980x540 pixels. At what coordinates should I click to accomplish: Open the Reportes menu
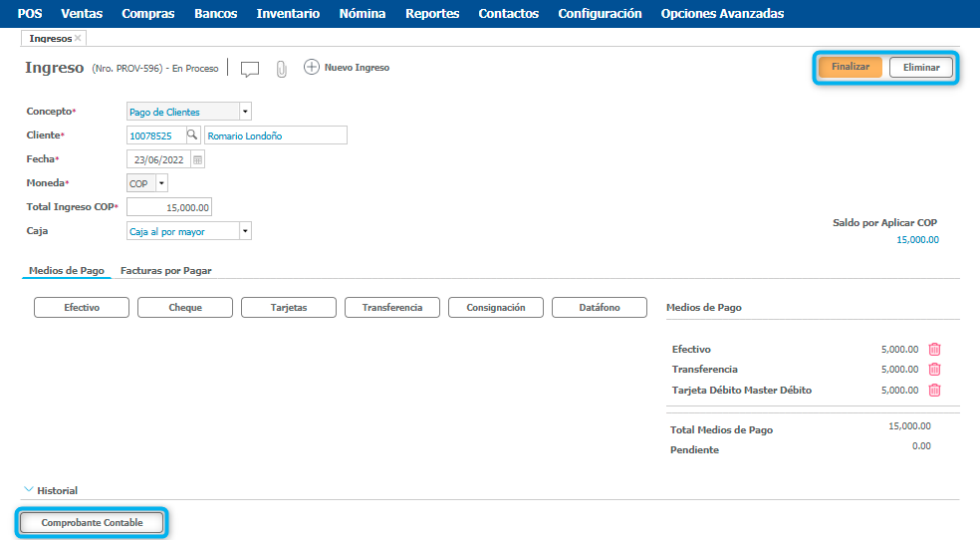coord(432,14)
